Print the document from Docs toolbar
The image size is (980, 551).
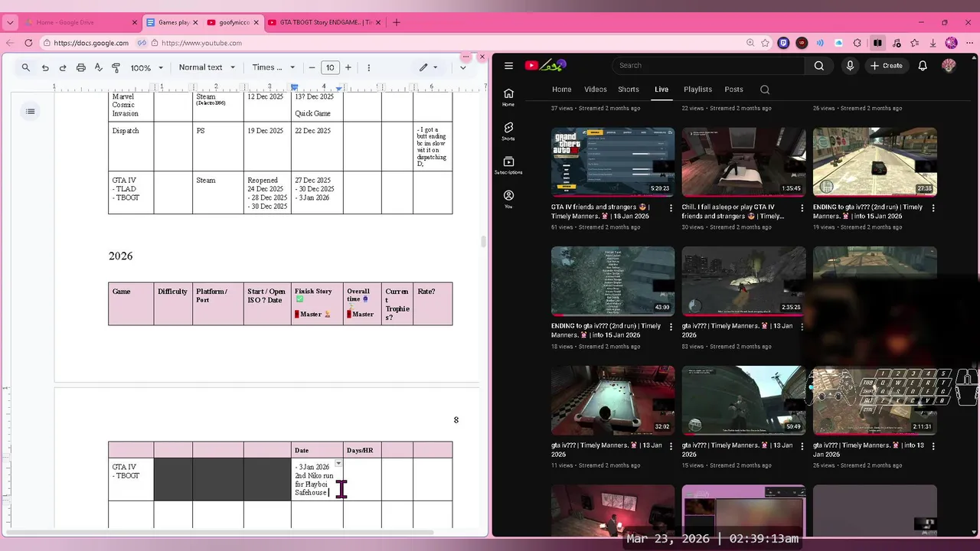pyautogui.click(x=80, y=67)
